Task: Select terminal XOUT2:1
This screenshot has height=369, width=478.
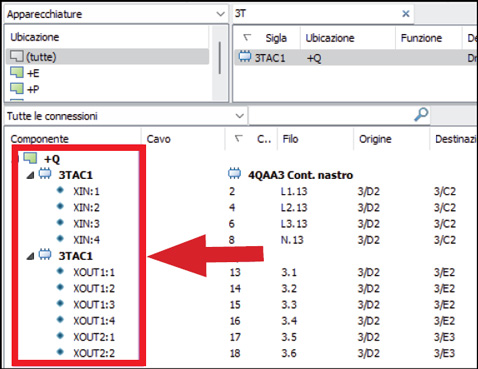Action: coord(94,337)
